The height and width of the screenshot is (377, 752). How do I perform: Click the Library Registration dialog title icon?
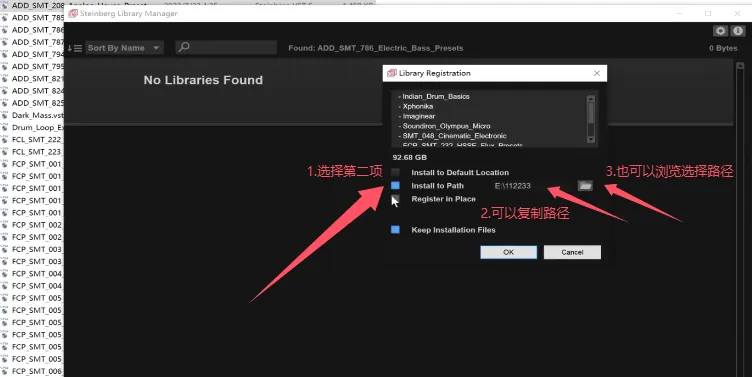(x=392, y=73)
